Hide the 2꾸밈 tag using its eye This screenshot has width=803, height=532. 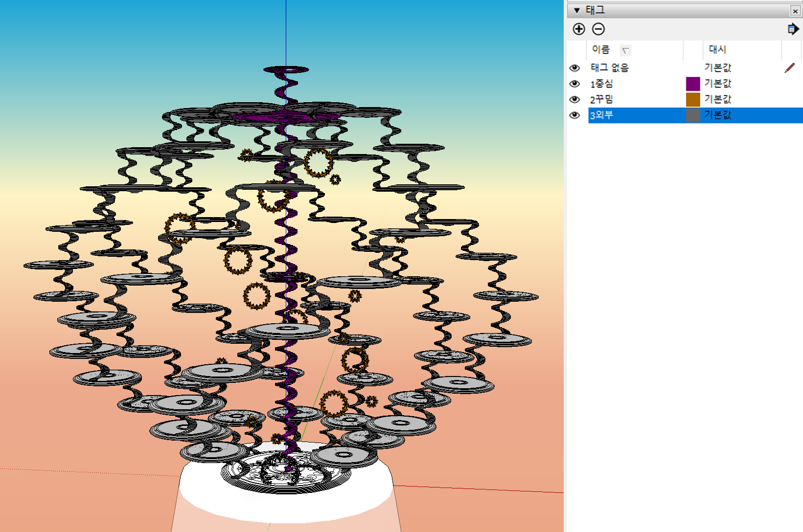pos(574,99)
